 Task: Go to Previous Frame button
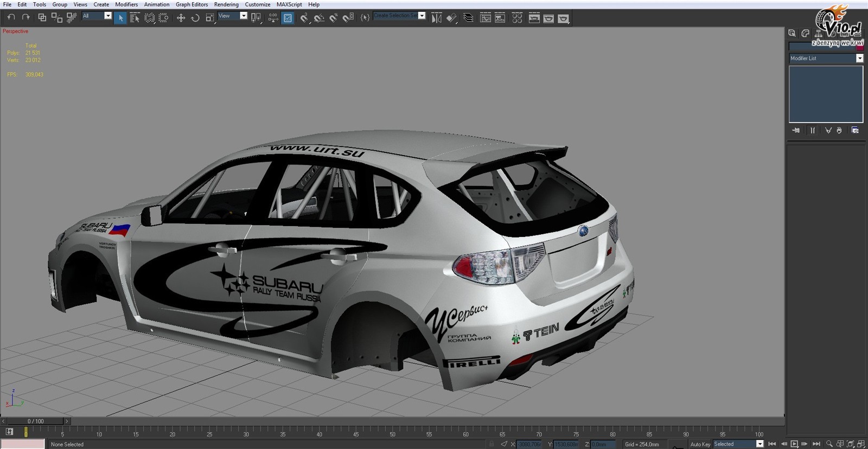[x=783, y=444]
